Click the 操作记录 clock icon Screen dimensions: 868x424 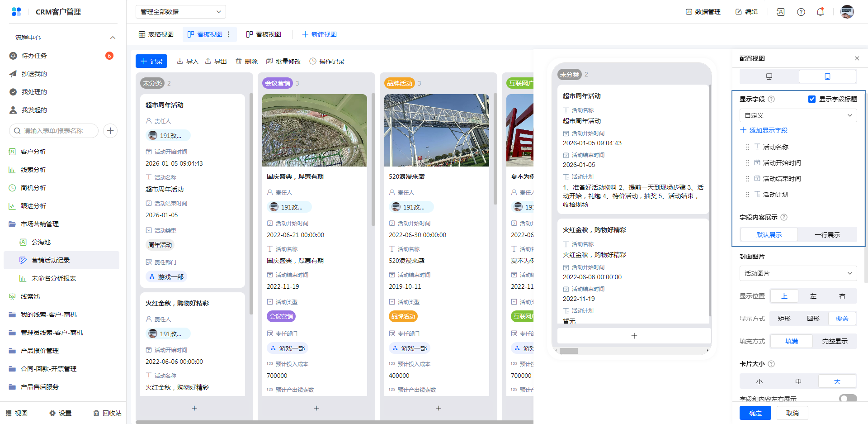click(x=313, y=61)
